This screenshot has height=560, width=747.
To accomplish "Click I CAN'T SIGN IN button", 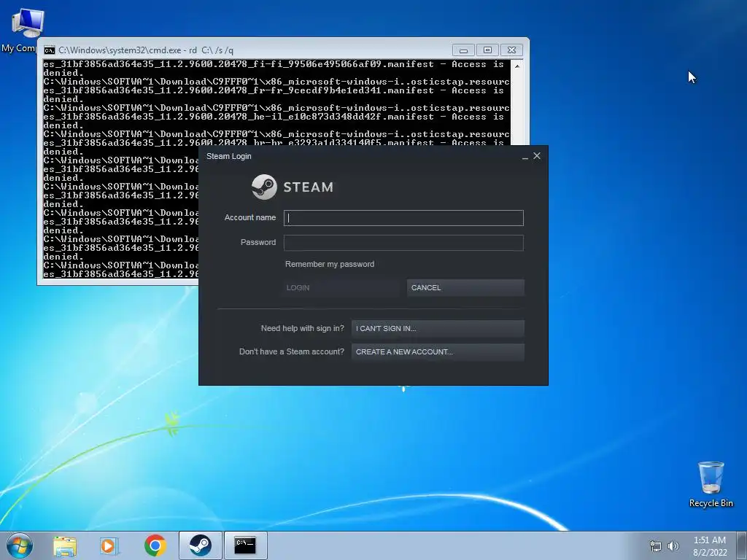I will click(x=438, y=328).
